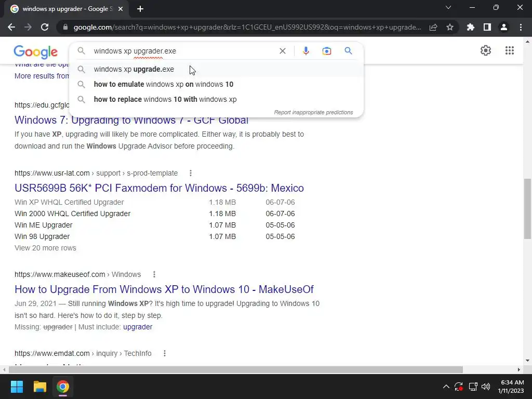
Task: Reload the current page
Action: (45, 27)
